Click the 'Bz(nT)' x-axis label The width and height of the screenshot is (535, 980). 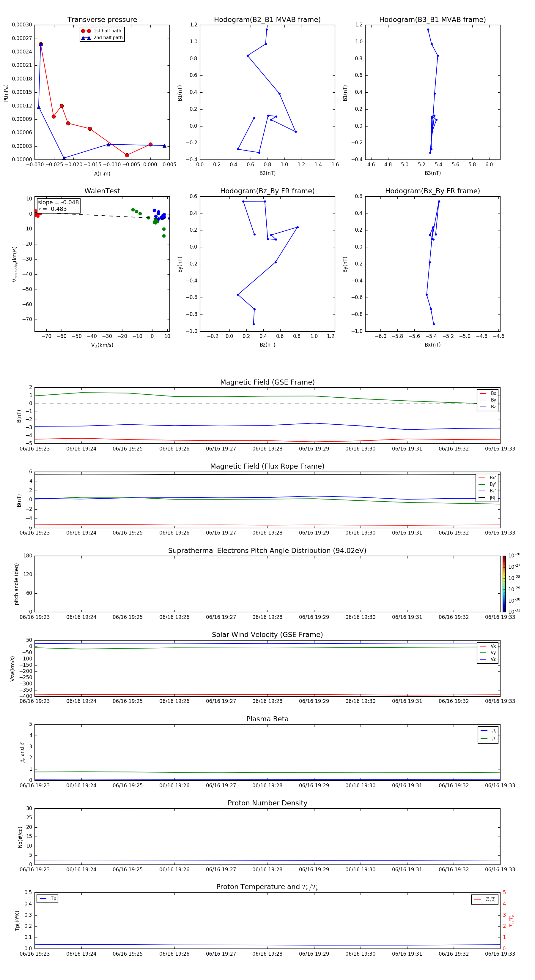267,345
